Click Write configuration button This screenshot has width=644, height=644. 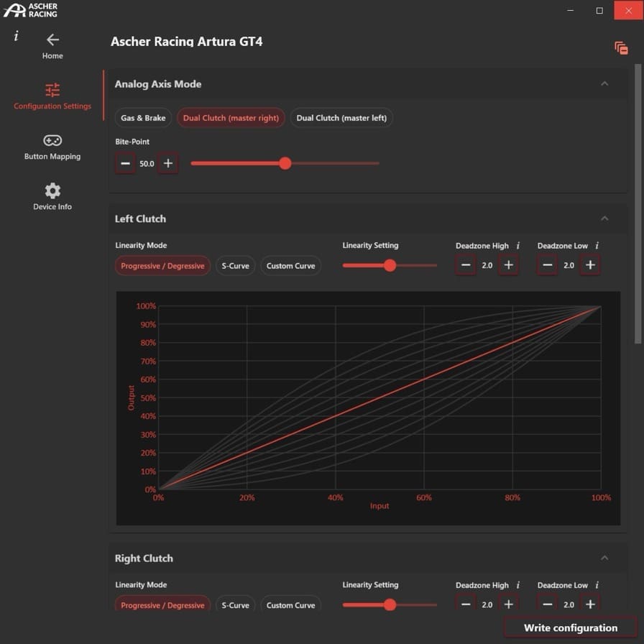tap(570, 627)
